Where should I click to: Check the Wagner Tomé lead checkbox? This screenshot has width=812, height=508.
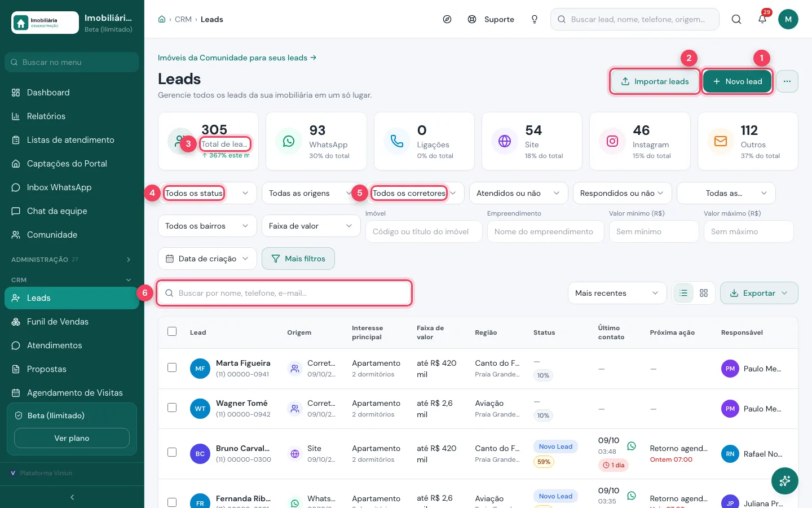point(172,408)
